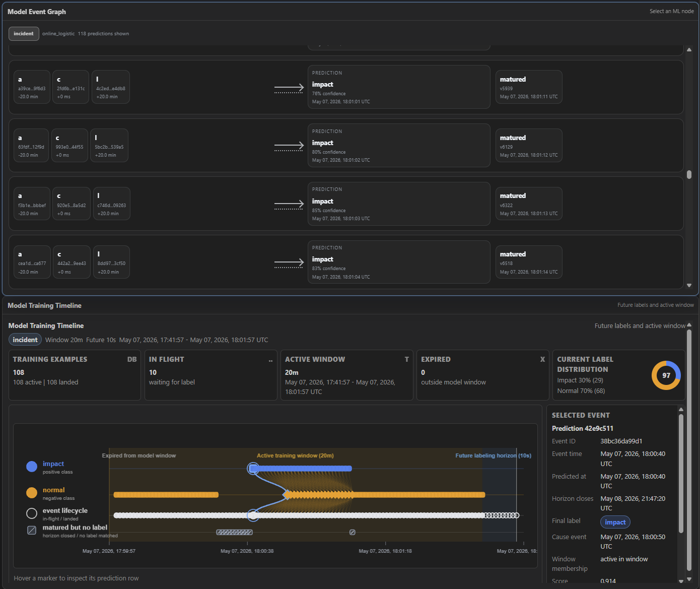The height and width of the screenshot is (589, 700).
Task: Open the impact prediction with 85% confidence
Action: [399, 204]
